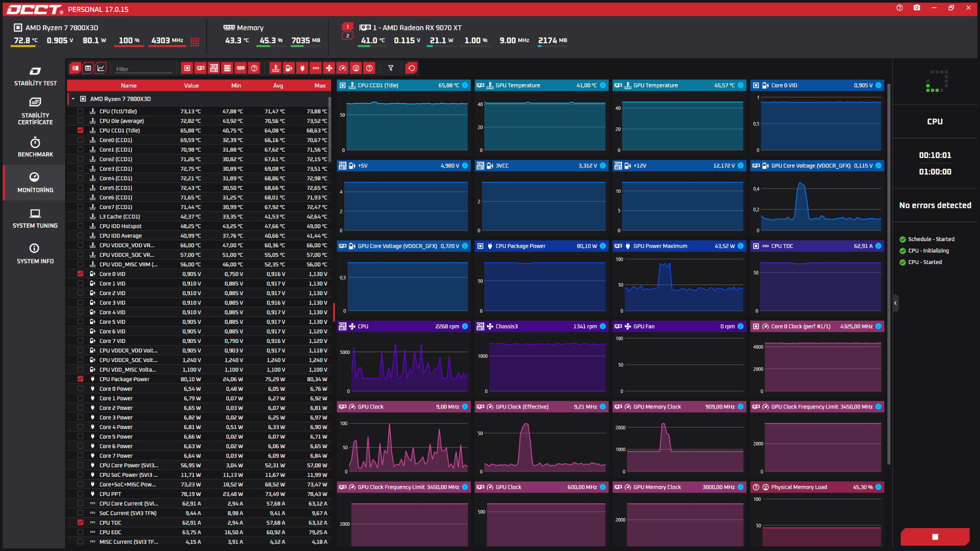Uncheck CPU Package Power sensor

[80, 379]
